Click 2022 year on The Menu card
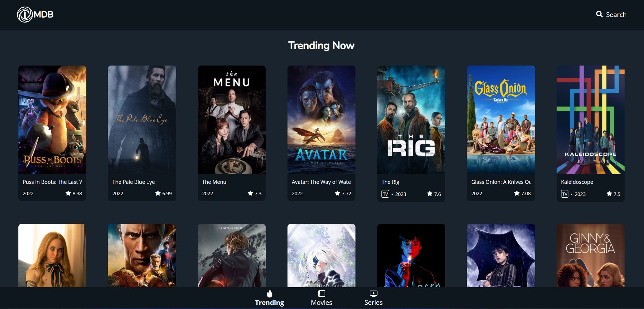644x309 pixels. click(207, 194)
